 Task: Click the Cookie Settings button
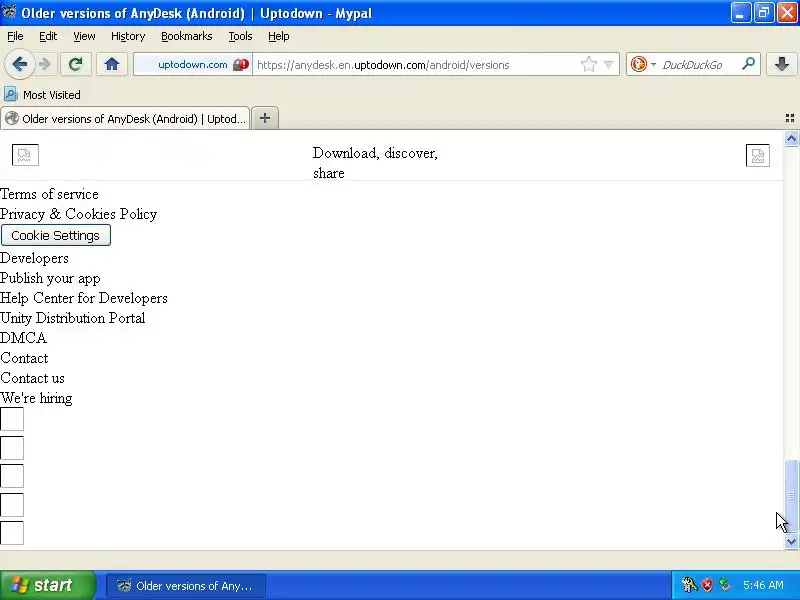(x=56, y=235)
